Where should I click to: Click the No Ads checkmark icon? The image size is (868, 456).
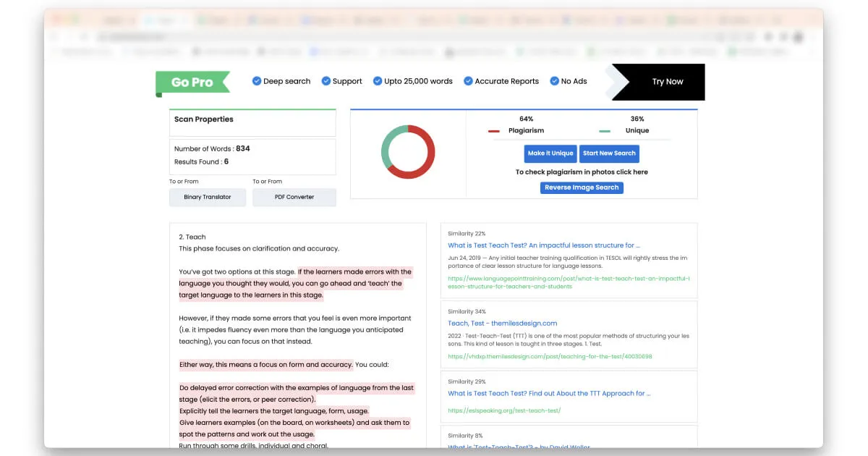coord(554,81)
